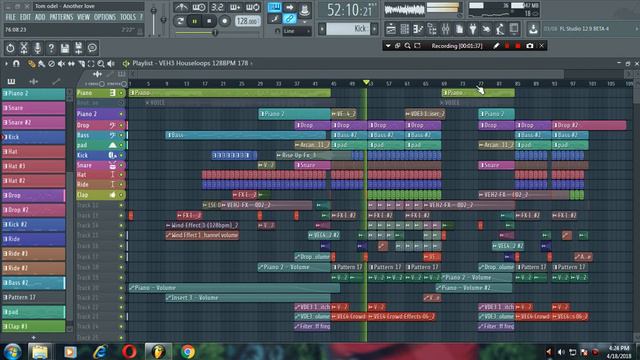This screenshot has height=360, width=640.
Task: Open the playlist view icon
Action: 391,29
